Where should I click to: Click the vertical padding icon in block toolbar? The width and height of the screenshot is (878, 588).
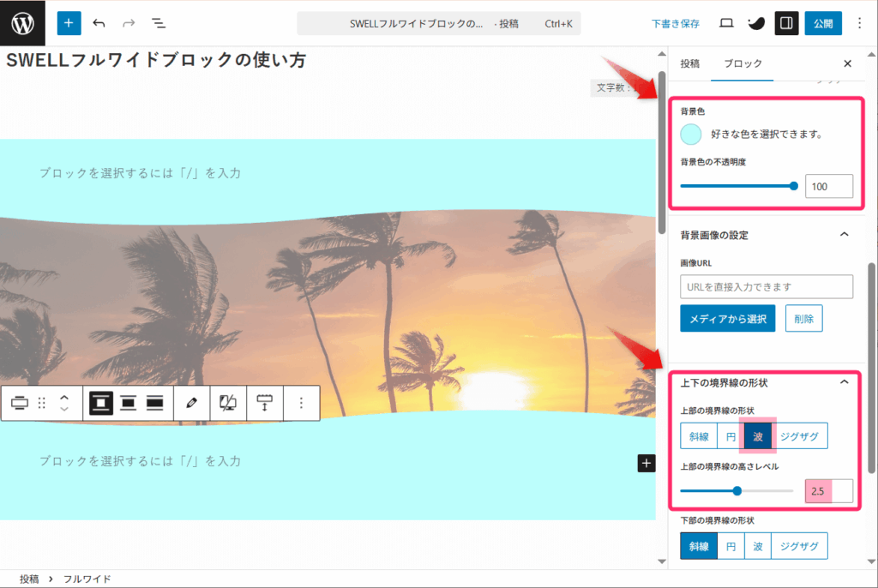pos(264,403)
